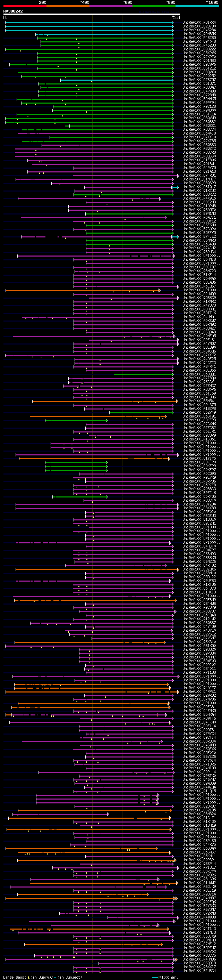Select UniRef100_A9PF94 label
222x980 pixels.
tap(199, 103)
